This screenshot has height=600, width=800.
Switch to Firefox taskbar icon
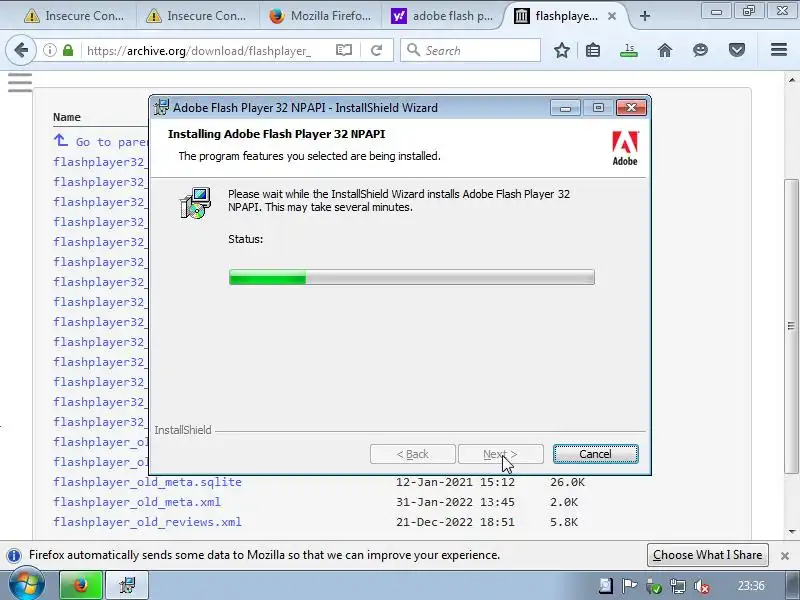pyautogui.click(x=81, y=585)
